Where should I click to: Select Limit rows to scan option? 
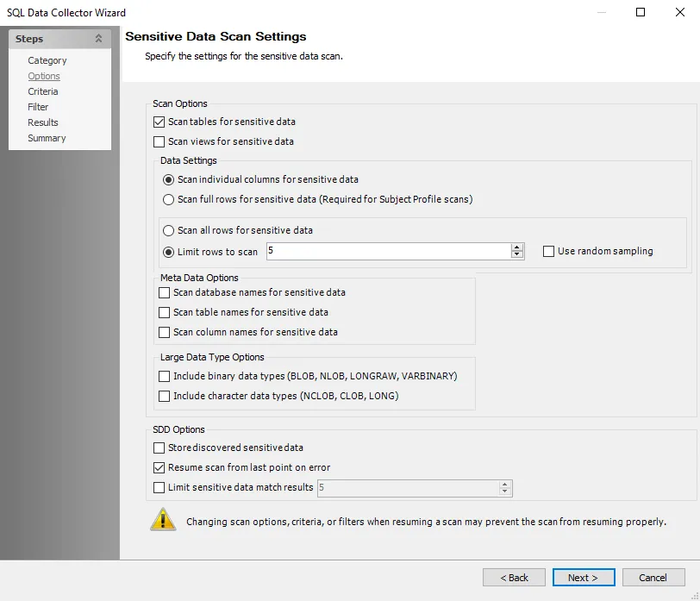click(x=168, y=252)
